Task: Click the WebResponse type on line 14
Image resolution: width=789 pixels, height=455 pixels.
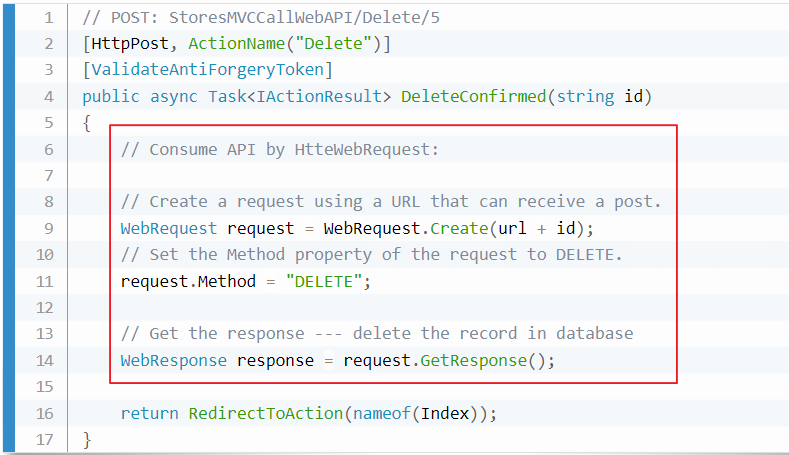Action: pyautogui.click(x=173, y=360)
